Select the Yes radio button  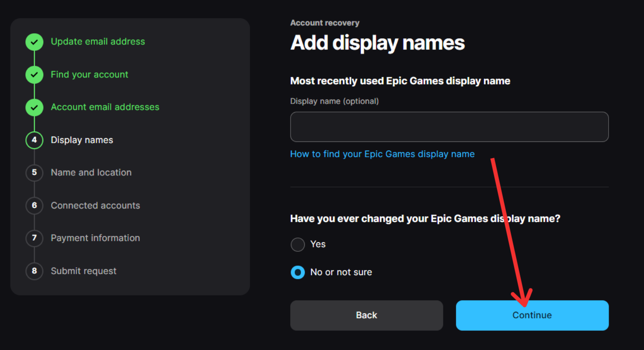click(x=298, y=245)
